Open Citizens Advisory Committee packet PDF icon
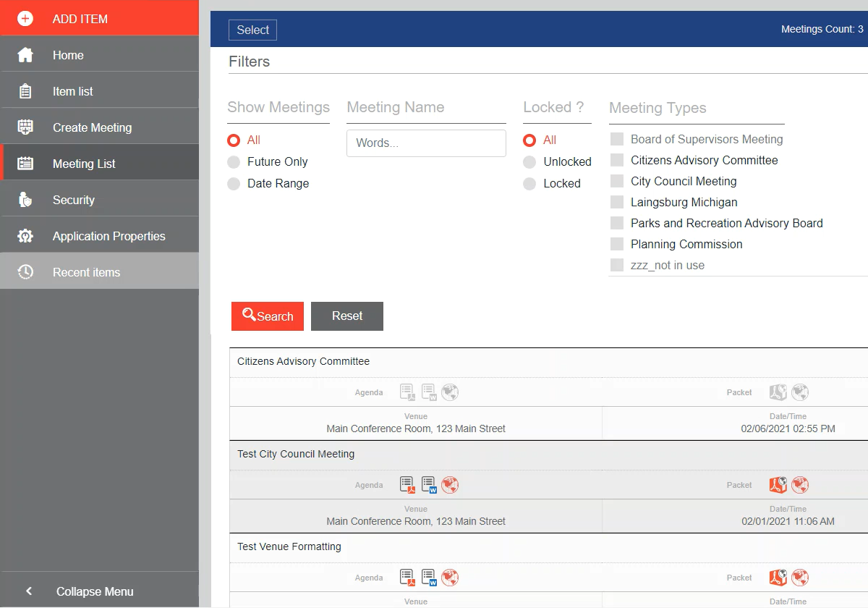Screen dimensions: 868x608 pyautogui.click(x=778, y=392)
